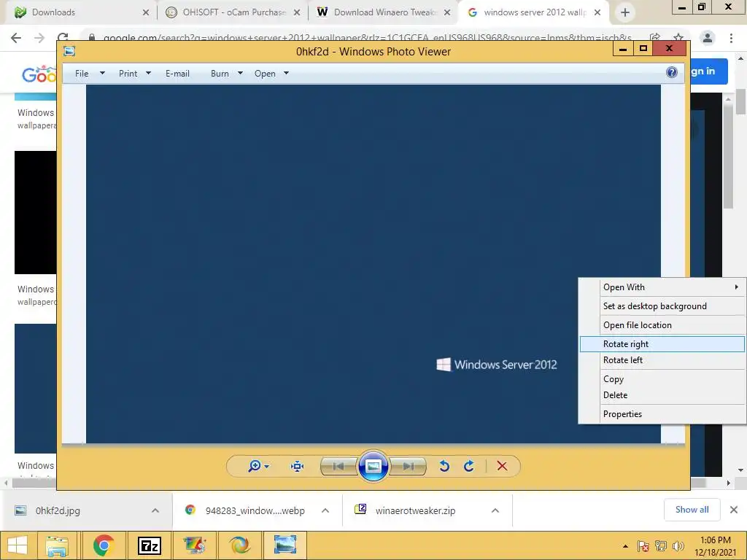
Task: Click Chrome back arrow
Action: [16, 38]
